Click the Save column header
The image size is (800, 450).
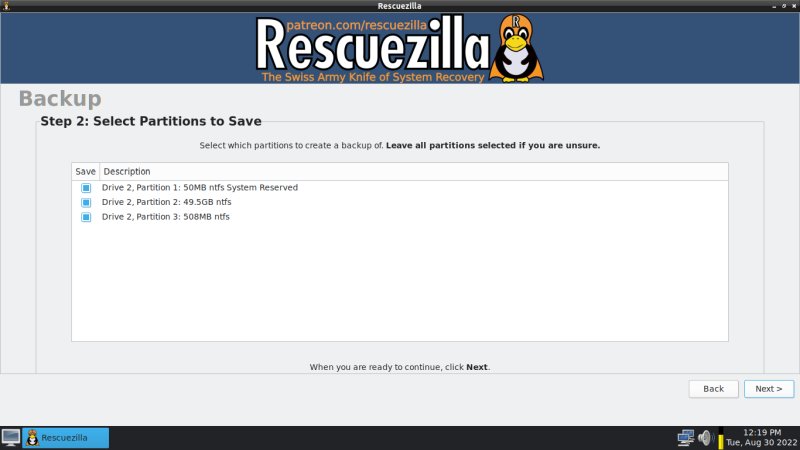pos(85,171)
